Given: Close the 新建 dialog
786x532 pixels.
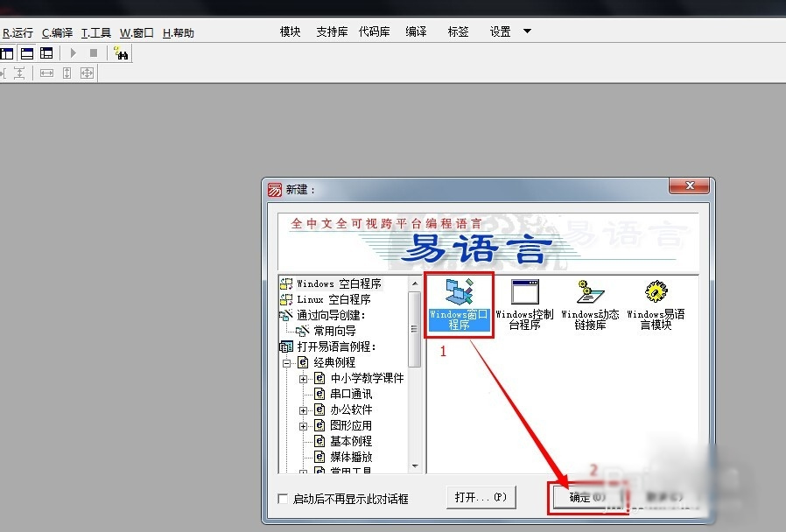Looking at the screenshot, I should (x=689, y=185).
